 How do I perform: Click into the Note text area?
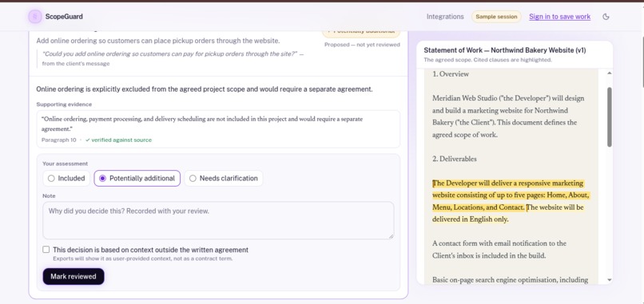coord(218,220)
